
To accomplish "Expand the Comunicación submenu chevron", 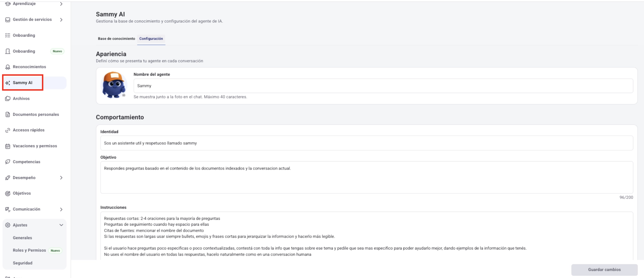I will click(x=61, y=209).
